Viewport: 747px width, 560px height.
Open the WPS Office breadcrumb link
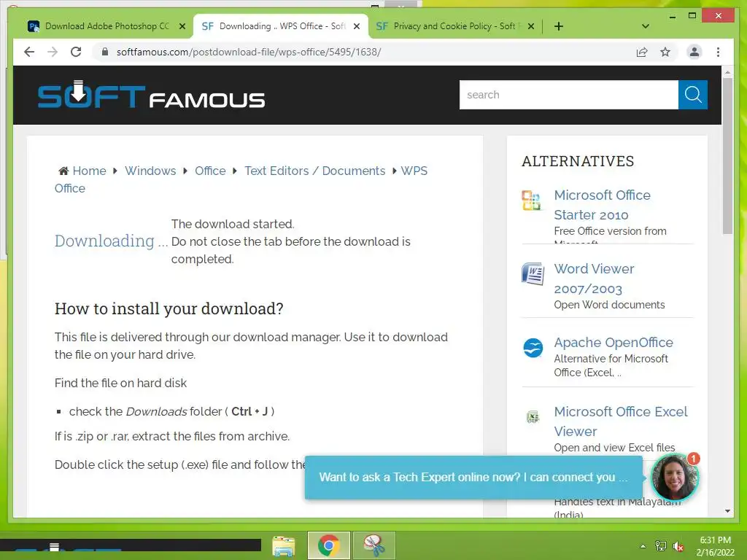click(x=414, y=171)
